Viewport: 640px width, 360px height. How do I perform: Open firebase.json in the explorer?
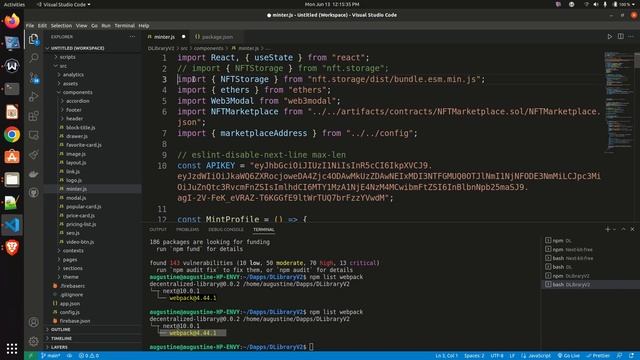click(75, 321)
